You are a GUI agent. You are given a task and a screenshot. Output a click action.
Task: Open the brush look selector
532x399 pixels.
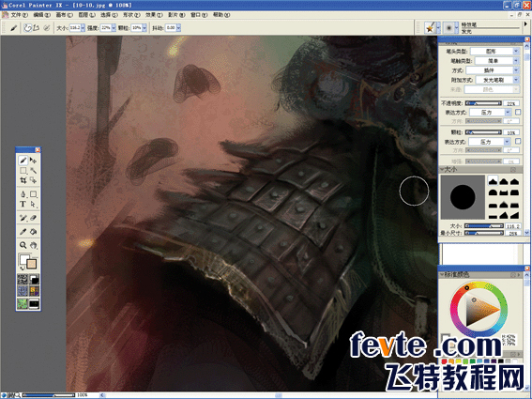[x=23, y=303]
